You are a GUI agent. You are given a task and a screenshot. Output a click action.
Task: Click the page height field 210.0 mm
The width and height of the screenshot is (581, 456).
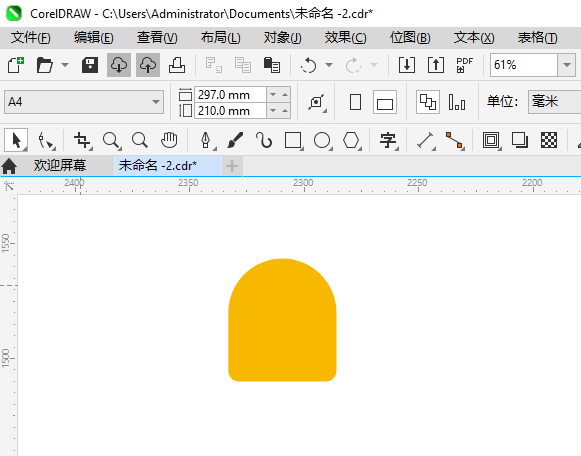[230, 111]
